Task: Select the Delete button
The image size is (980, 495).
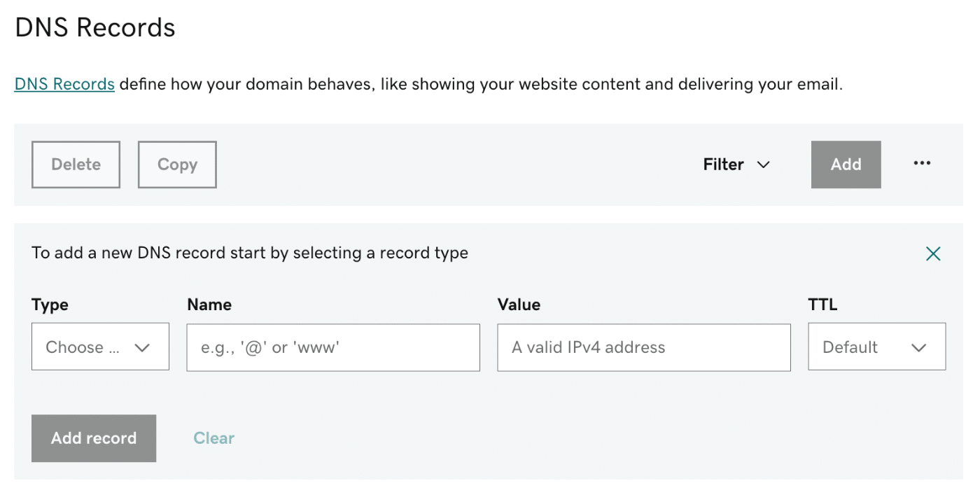Action: (76, 165)
